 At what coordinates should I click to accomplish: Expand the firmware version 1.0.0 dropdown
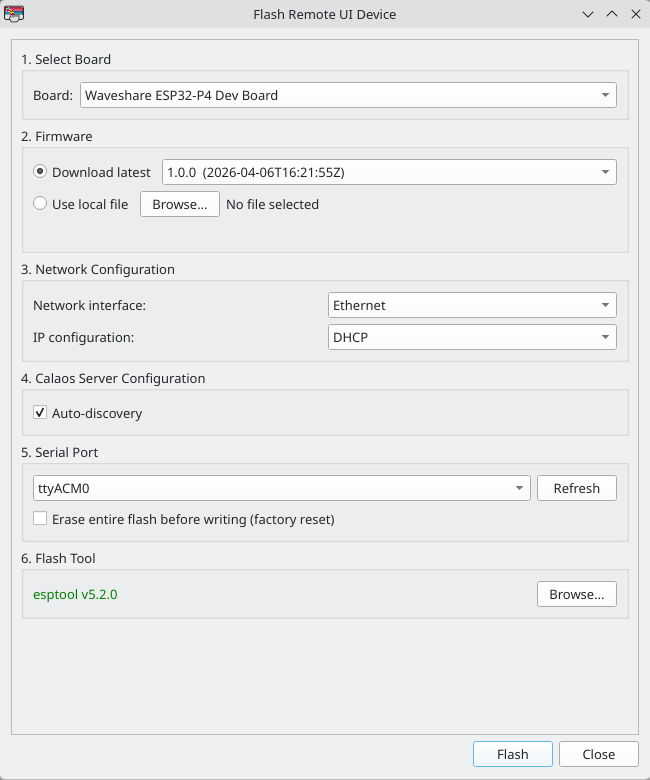389,172
